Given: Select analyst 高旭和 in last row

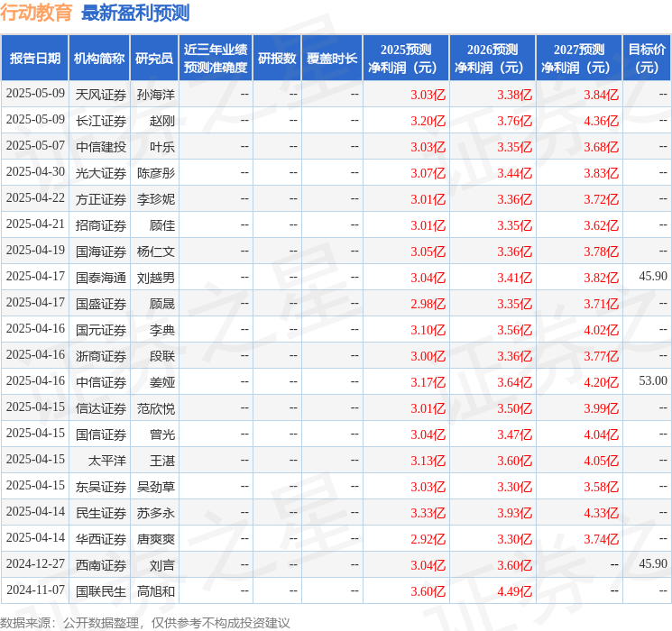Looking at the screenshot, I should pyautogui.click(x=155, y=591).
